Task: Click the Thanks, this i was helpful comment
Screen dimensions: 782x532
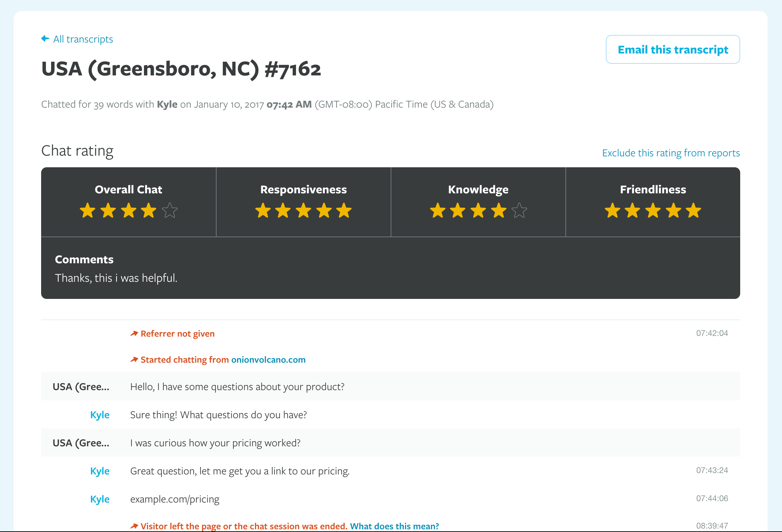Action: (x=116, y=278)
